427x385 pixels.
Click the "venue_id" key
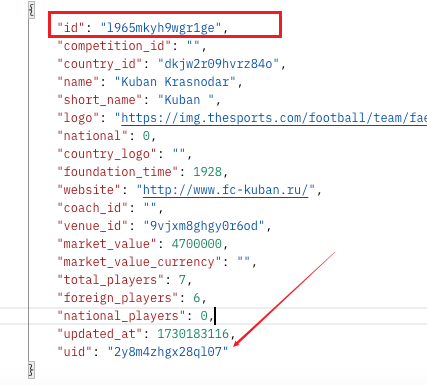tap(92, 226)
